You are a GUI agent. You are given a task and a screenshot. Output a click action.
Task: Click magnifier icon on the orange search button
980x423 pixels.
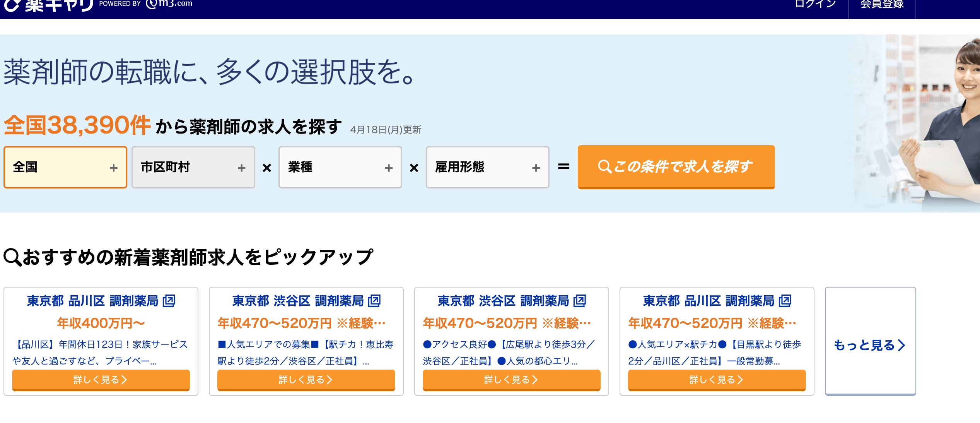604,167
